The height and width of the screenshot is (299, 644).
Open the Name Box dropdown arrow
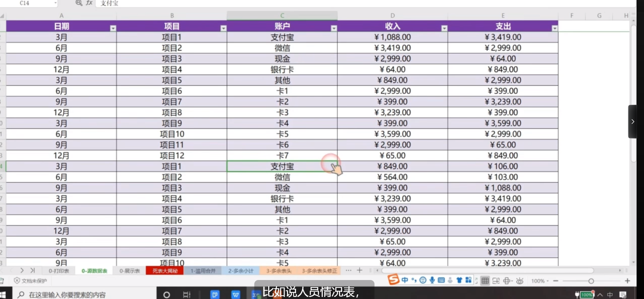coord(55,3)
